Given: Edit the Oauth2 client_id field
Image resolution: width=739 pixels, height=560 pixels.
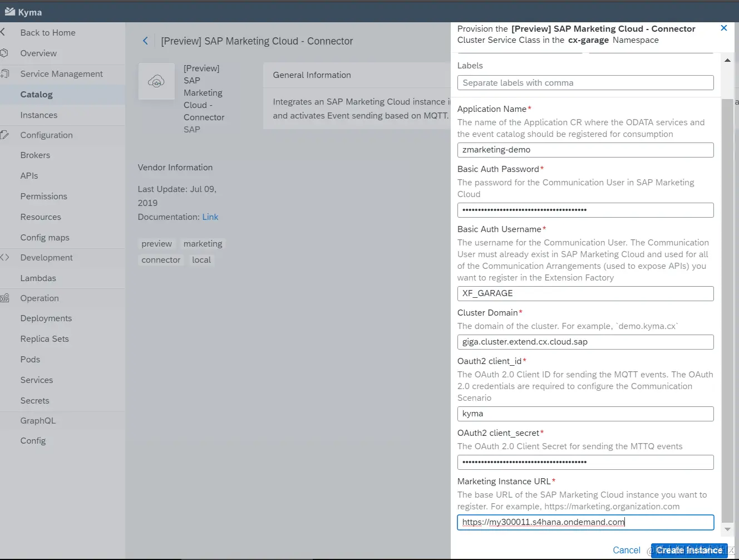Looking at the screenshot, I should pyautogui.click(x=585, y=414).
